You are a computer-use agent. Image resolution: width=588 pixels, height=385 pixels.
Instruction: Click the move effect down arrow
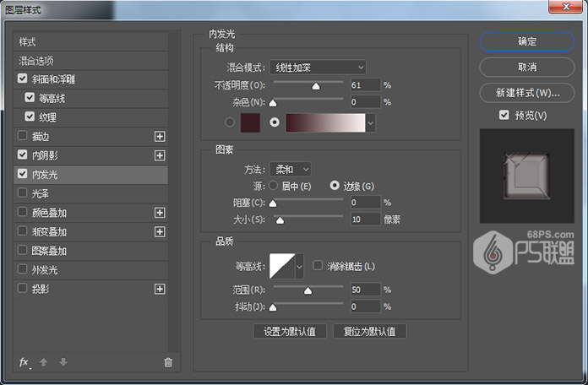[x=63, y=362]
